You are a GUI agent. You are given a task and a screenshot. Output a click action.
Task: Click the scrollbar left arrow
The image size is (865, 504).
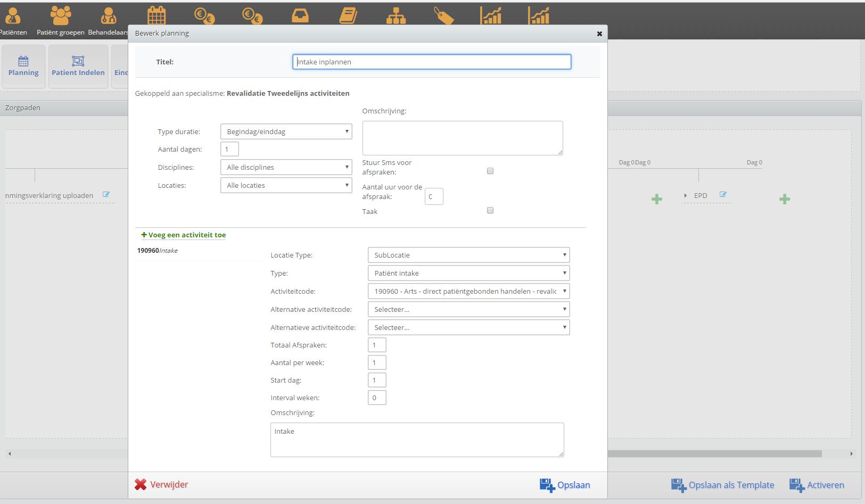[10, 454]
